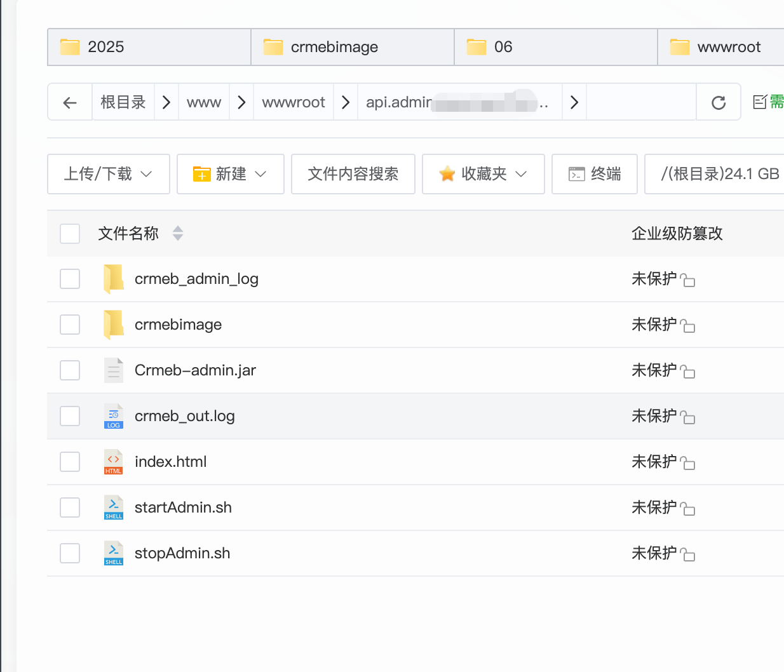This screenshot has height=672, width=784.
Task: Select checkbox for crmeb_admin_log
Action: (x=70, y=279)
